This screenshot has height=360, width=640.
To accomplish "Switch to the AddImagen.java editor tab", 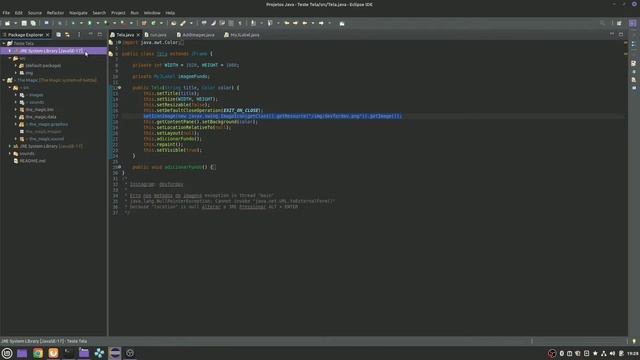I will (x=195, y=35).
